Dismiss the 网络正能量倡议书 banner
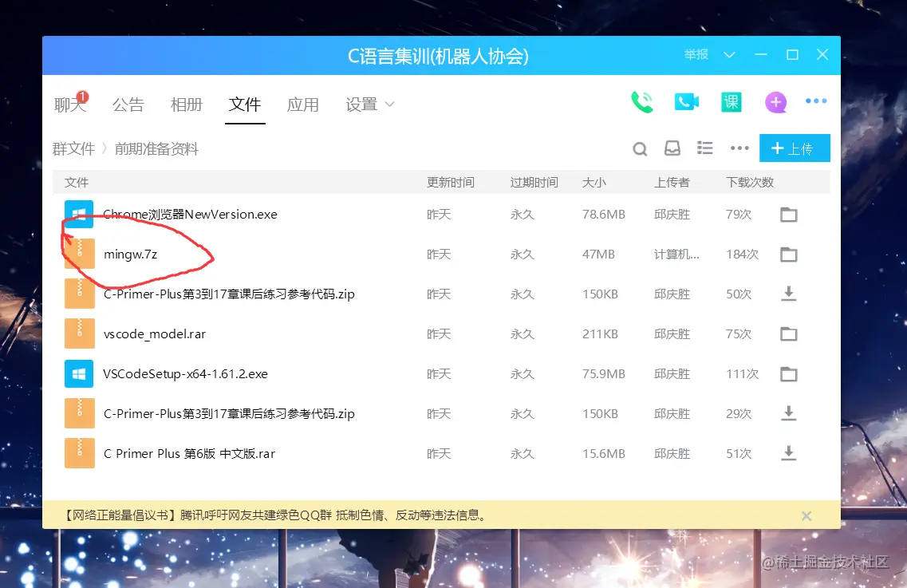Screen dimensions: 907x588 (806, 515)
